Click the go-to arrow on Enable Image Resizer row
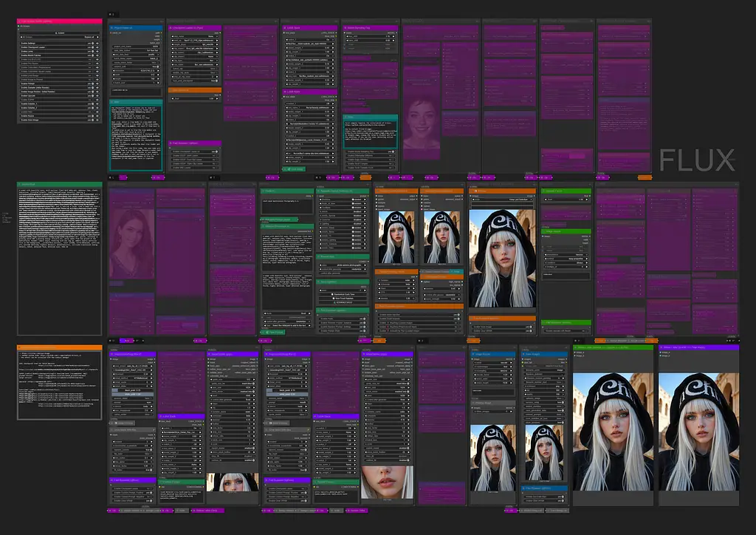The height and width of the screenshot is (535, 756). pos(97,92)
